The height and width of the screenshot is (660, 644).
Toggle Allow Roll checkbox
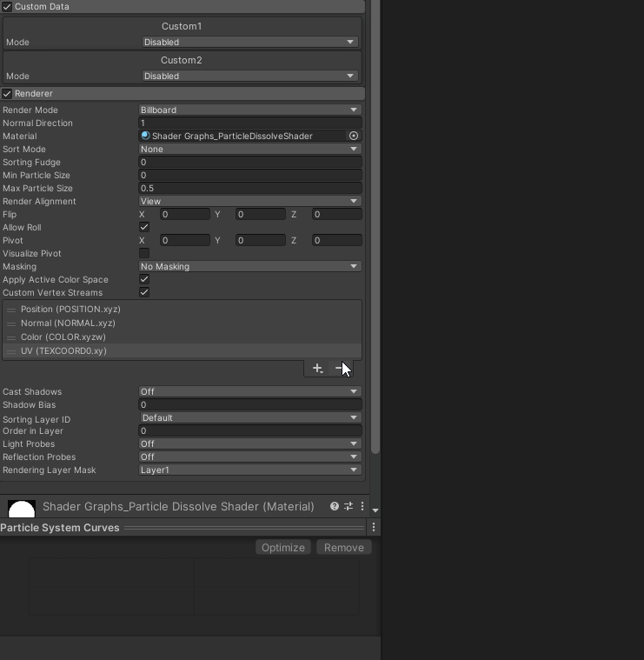[x=144, y=227]
